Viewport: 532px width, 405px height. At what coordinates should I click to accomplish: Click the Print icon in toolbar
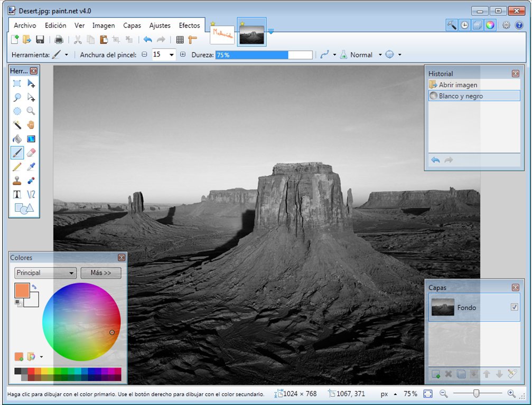pyautogui.click(x=59, y=40)
